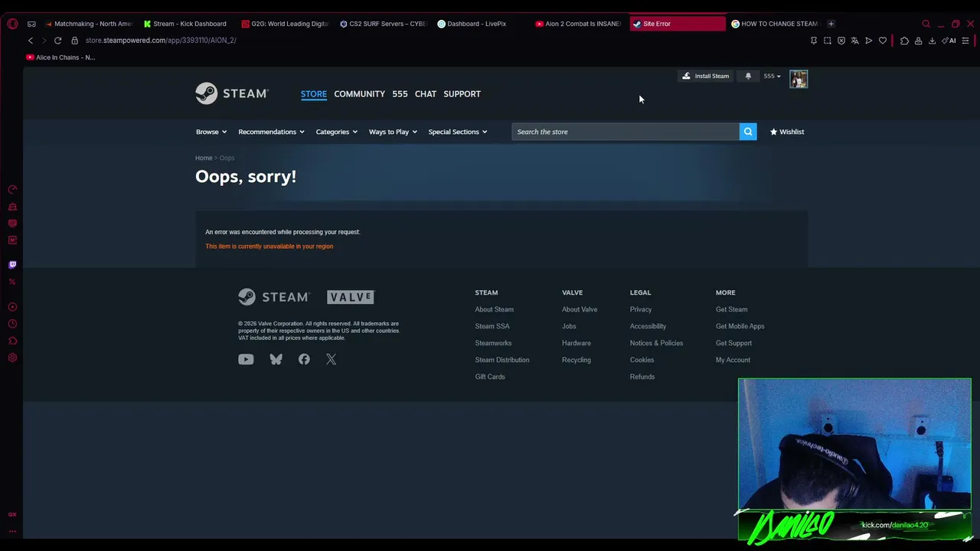
Task: Open the Alice In Chains bookmark
Action: click(x=60, y=57)
